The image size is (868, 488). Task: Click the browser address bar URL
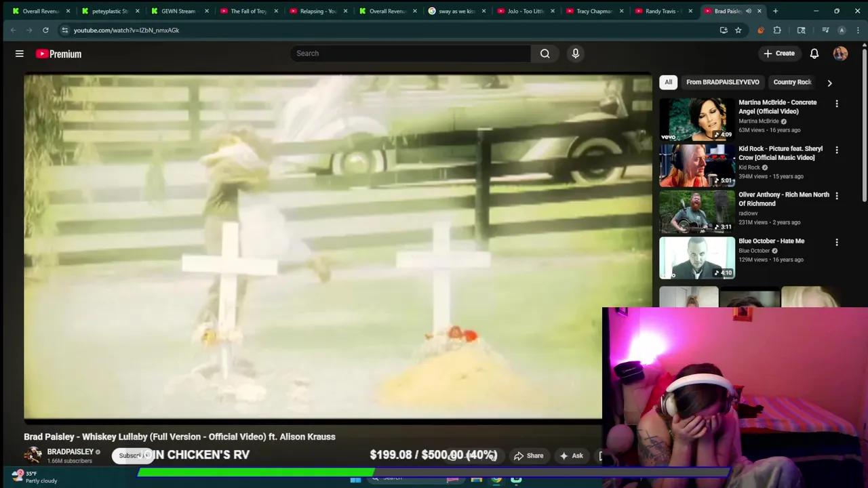[126, 30]
